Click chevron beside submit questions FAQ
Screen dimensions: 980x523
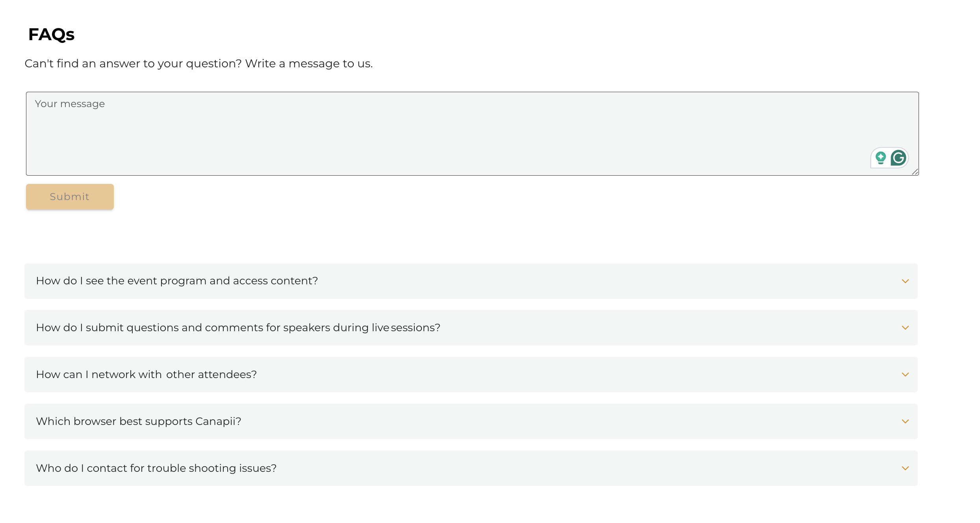[x=905, y=328]
